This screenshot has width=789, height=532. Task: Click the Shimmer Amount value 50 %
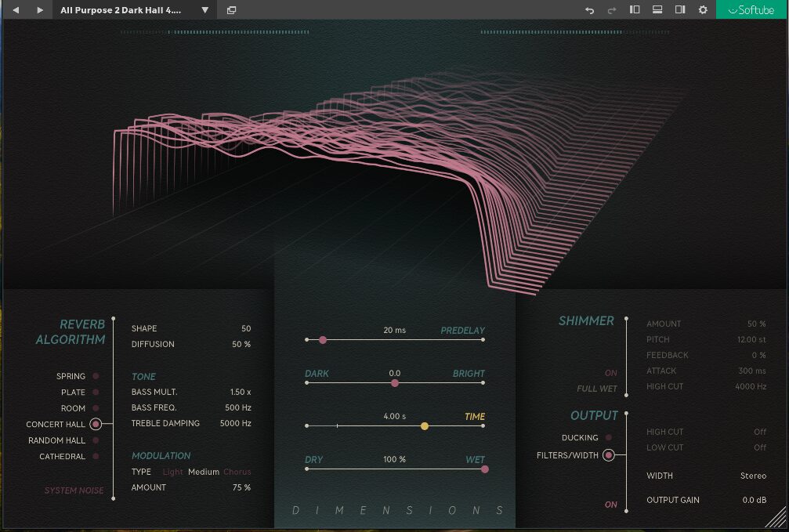coord(757,324)
